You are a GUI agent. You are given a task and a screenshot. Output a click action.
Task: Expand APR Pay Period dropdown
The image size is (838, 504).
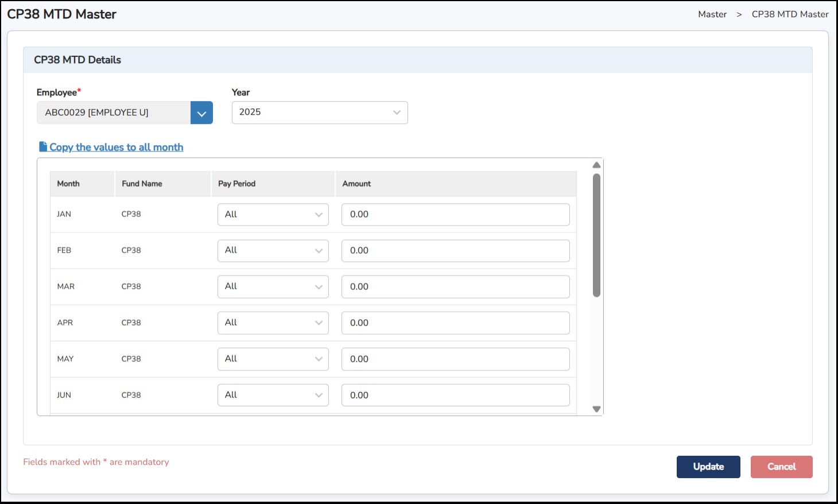273,323
